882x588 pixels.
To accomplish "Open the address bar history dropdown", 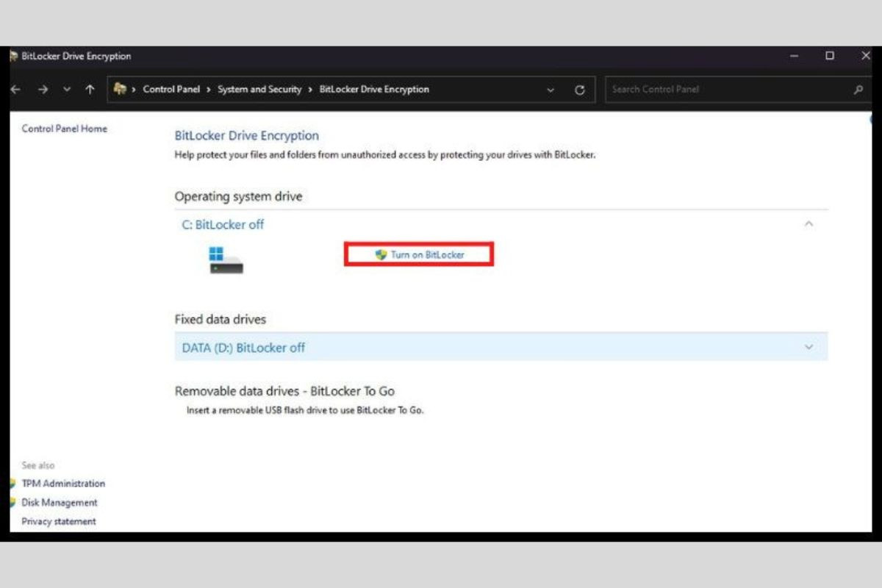I will 551,90.
